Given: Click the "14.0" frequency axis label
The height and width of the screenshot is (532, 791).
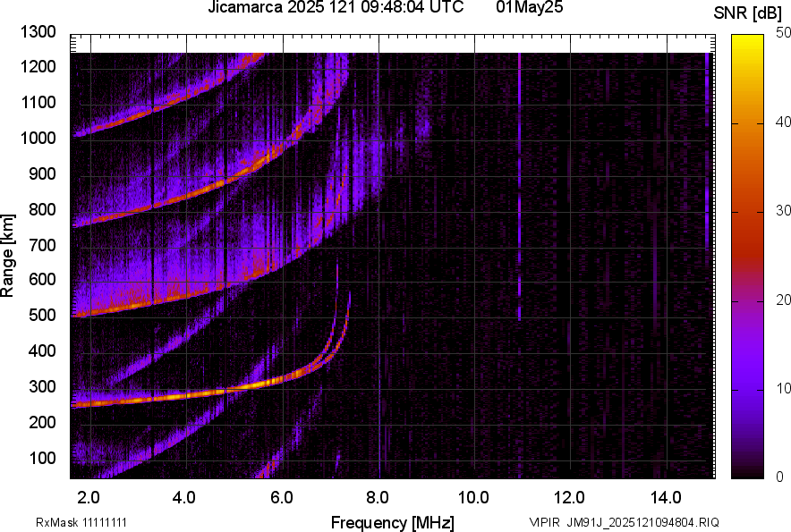Looking at the screenshot, I should 666,498.
